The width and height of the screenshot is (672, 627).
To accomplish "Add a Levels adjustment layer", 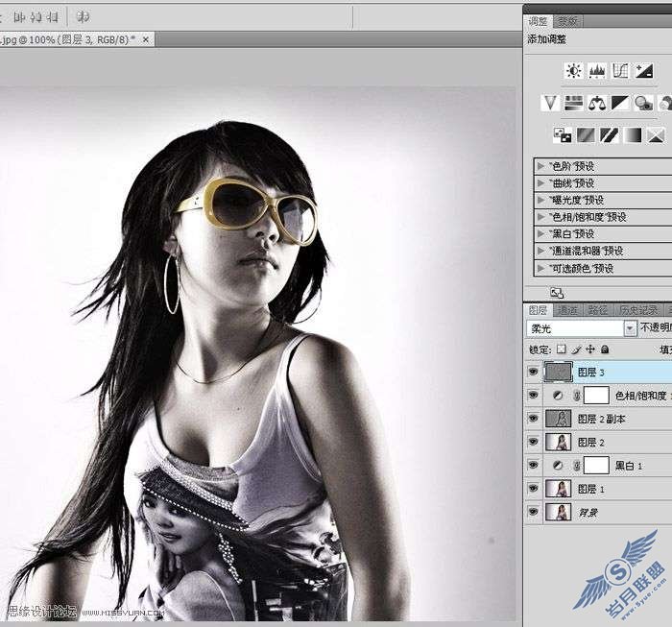I will coord(597,70).
